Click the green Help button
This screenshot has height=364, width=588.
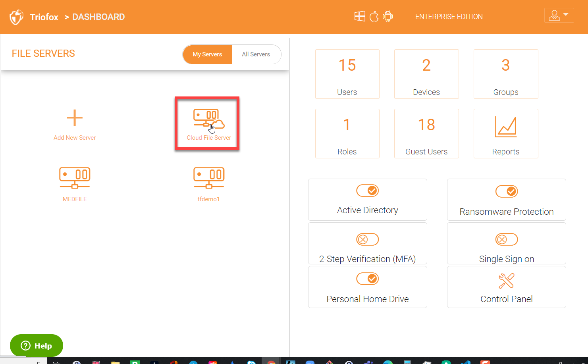pyautogui.click(x=37, y=345)
